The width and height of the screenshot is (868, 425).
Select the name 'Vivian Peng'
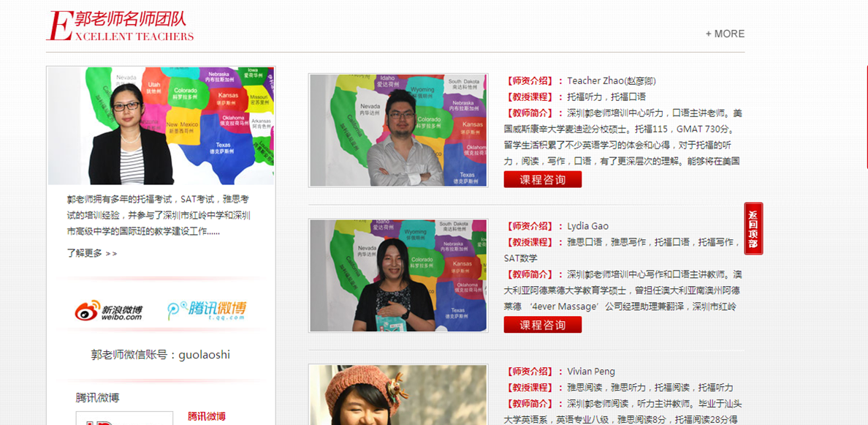point(590,372)
